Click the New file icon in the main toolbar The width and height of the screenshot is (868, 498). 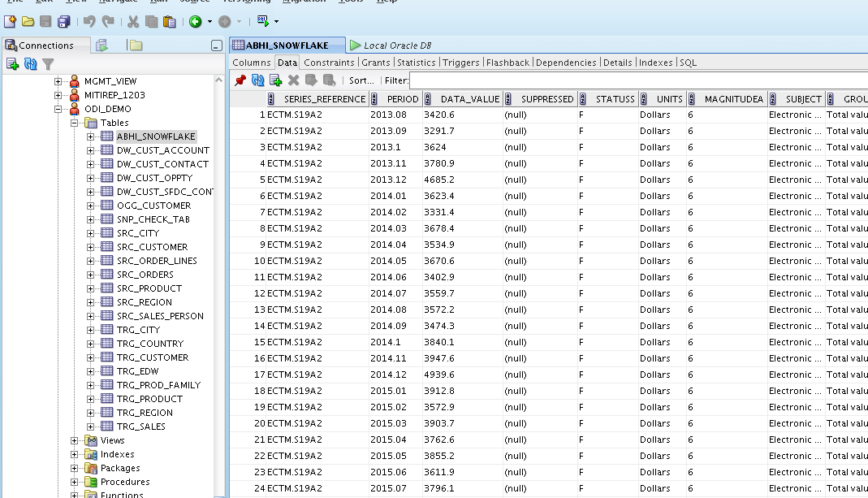pos(10,21)
